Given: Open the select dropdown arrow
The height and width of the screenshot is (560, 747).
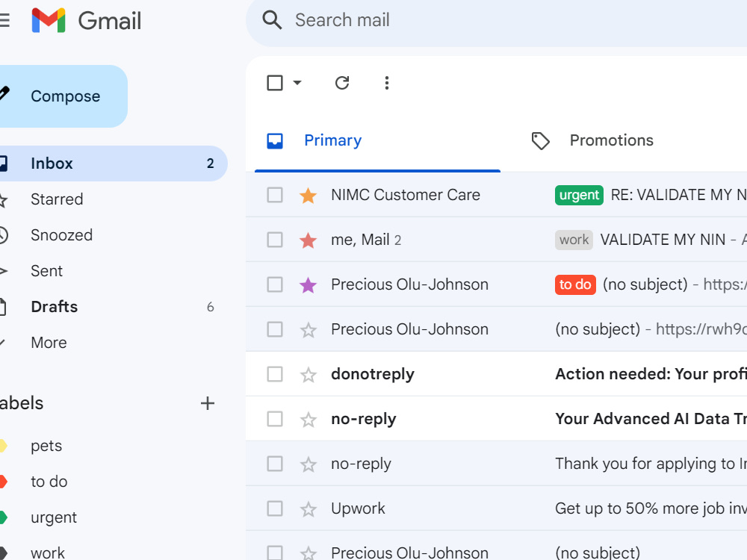Looking at the screenshot, I should [297, 83].
